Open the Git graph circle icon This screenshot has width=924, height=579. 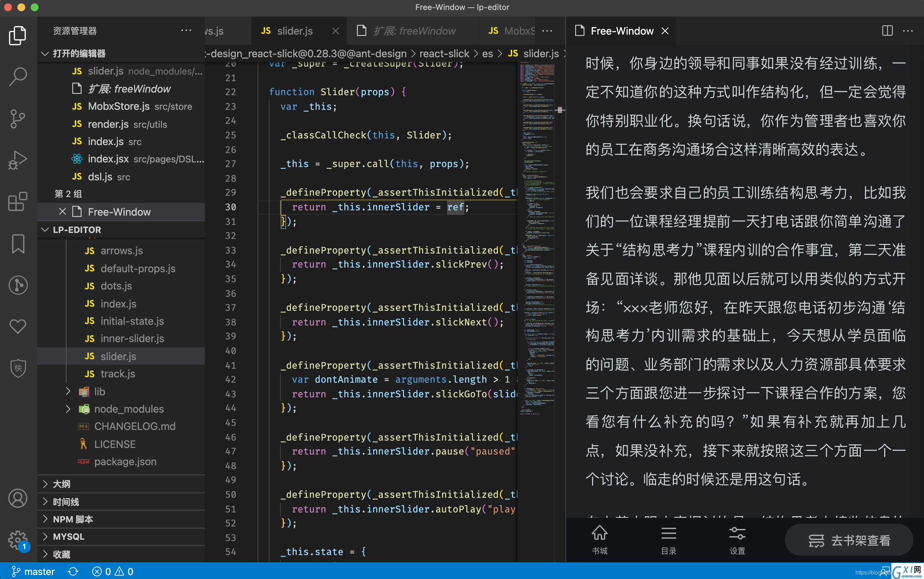point(18,285)
